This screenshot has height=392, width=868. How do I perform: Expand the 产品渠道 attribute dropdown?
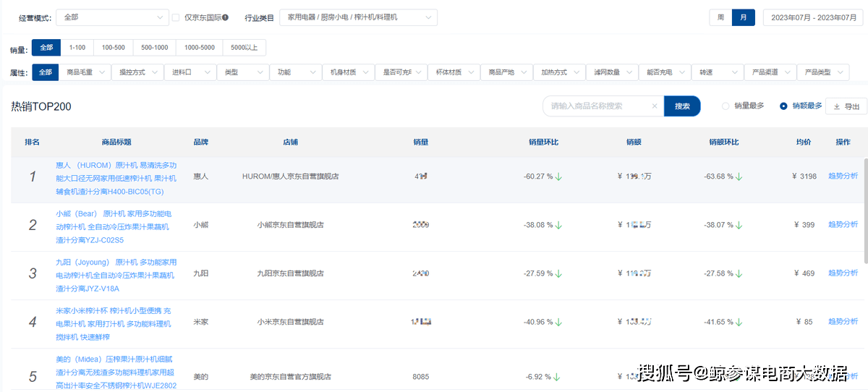click(772, 72)
